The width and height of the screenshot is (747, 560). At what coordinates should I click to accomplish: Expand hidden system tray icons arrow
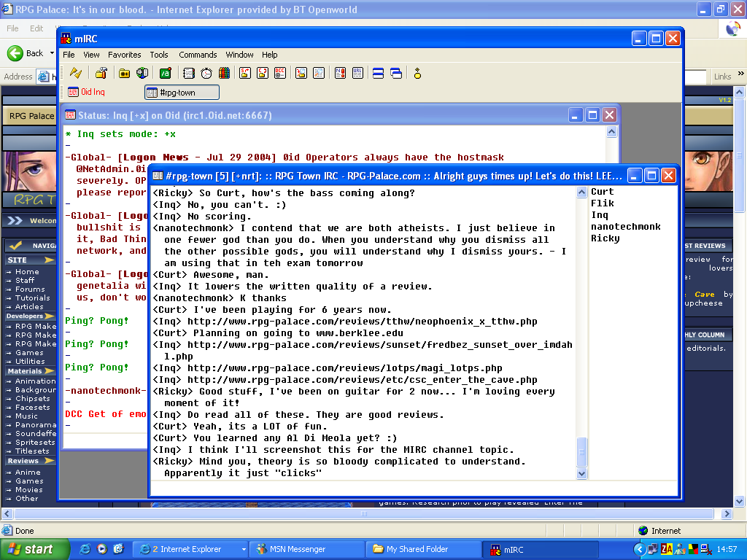pyautogui.click(x=639, y=549)
